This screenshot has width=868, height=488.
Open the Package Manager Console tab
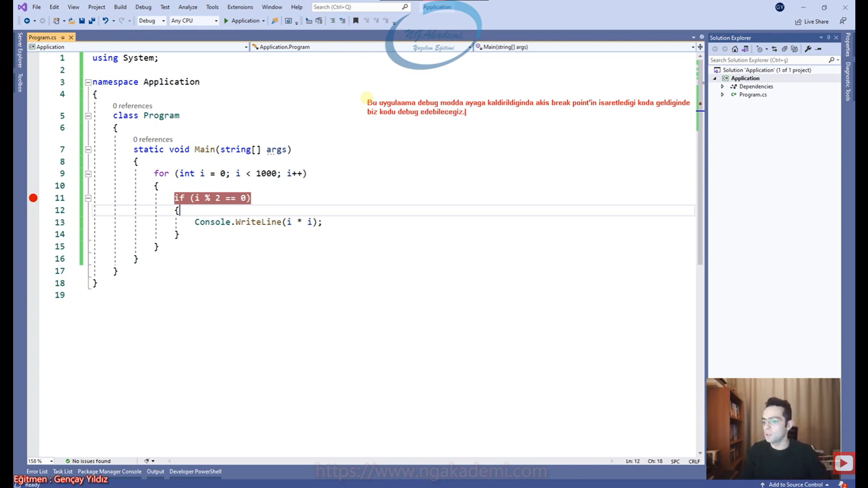point(109,471)
